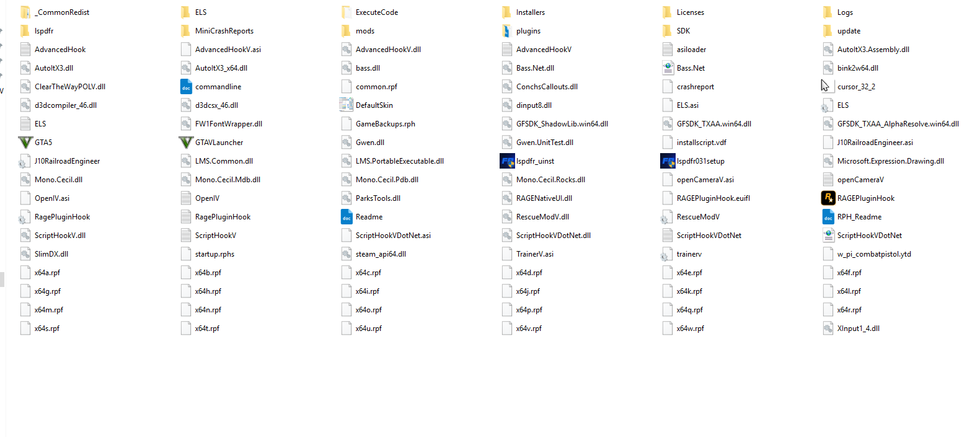The width and height of the screenshot is (980, 437).
Task: Select file crashreport
Action: pyautogui.click(x=695, y=87)
